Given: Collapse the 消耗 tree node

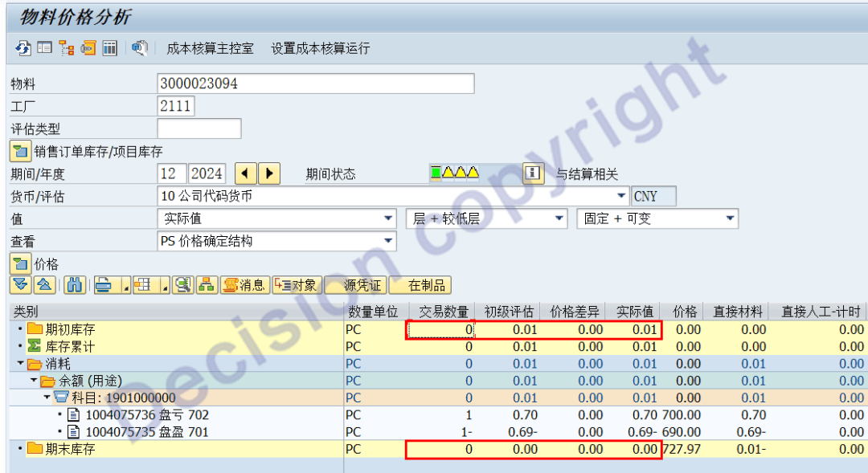Looking at the screenshot, I should [x=20, y=364].
